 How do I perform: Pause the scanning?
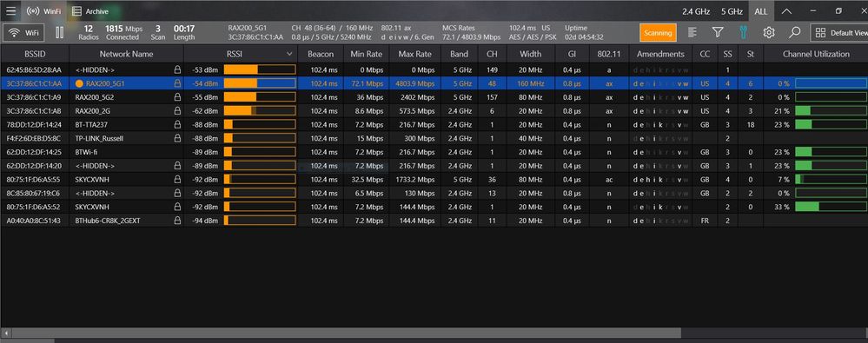(x=60, y=33)
